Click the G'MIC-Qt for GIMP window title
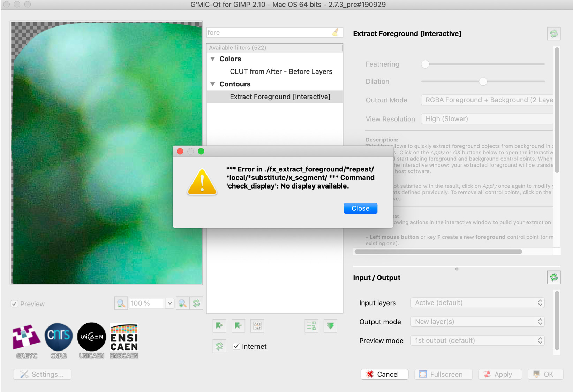Viewport: 573px width, 392px height. point(288,5)
